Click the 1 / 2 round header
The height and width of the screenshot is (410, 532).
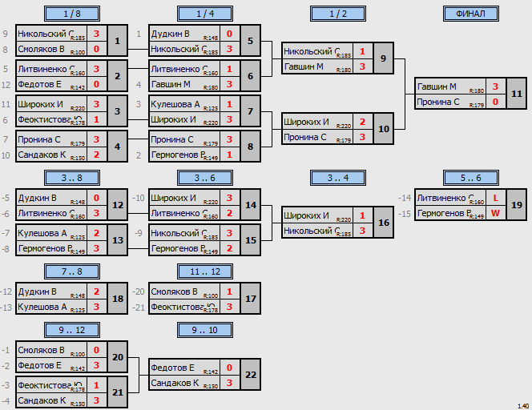click(x=338, y=14)
